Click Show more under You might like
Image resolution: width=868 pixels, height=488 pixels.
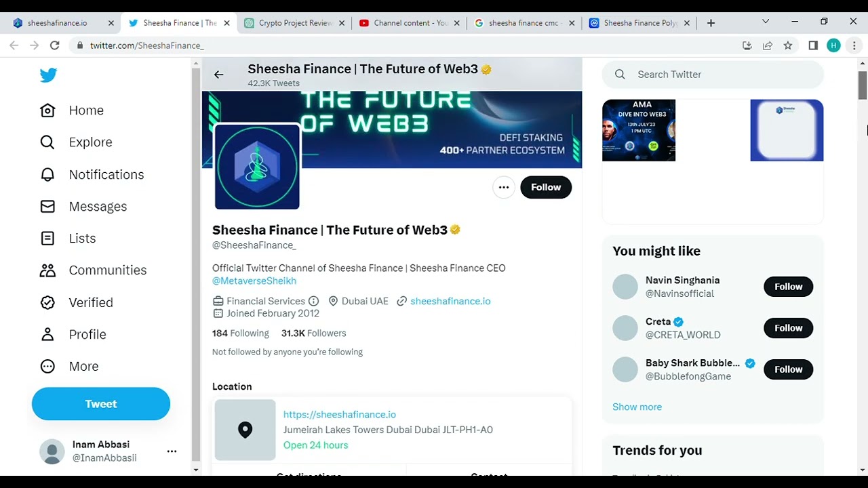pos(637,407)
